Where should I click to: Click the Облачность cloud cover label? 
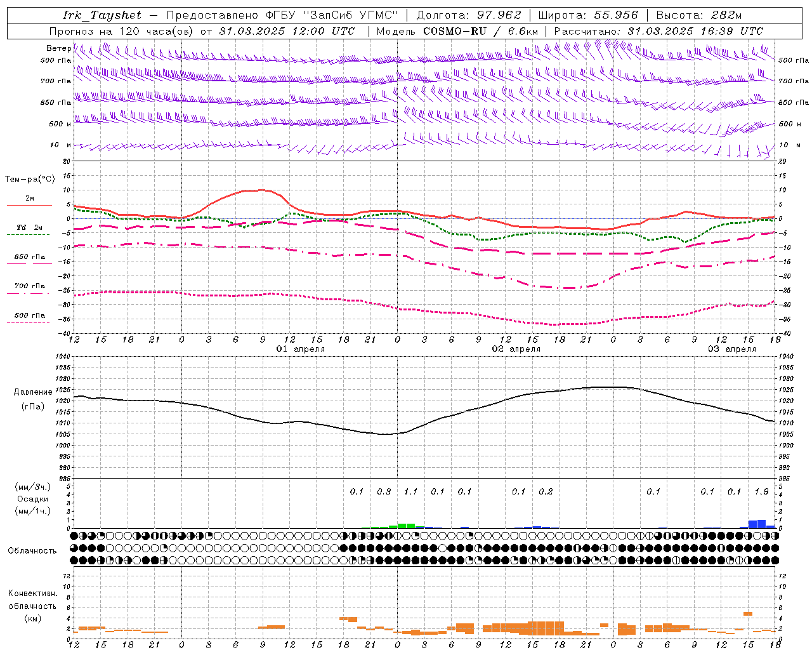point(32,551)
